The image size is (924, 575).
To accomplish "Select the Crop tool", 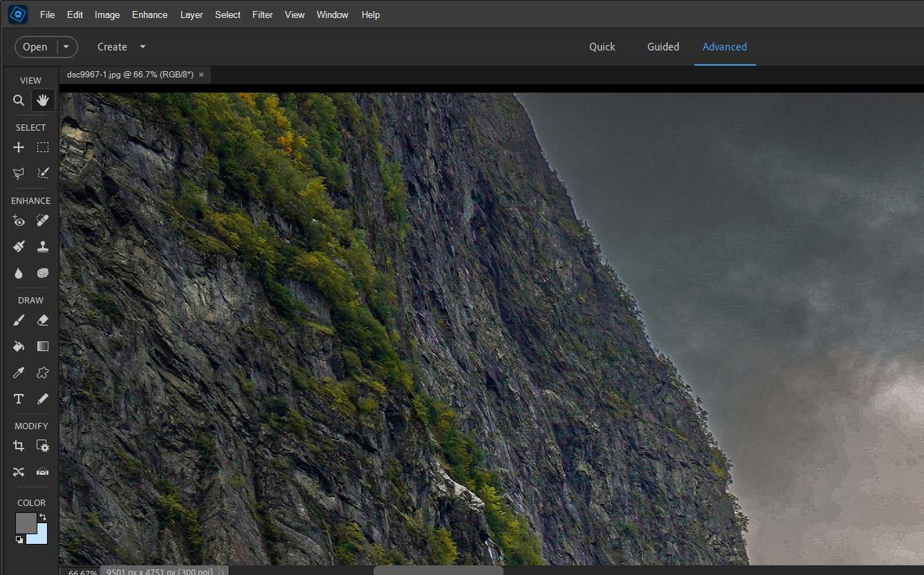I will click(19, 446).
